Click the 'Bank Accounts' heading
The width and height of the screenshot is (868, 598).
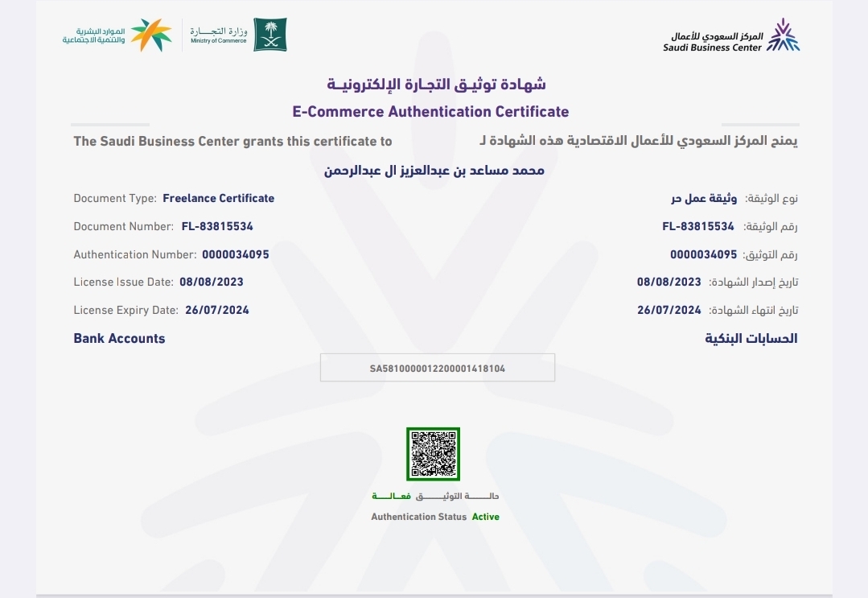(x=120, y=338)
